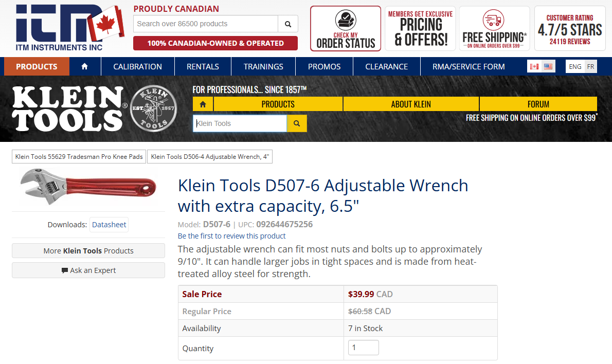The width and height of the screenshot is (612, 364).
Task: Switch site language to FR
Action: (x=590, y=66)
